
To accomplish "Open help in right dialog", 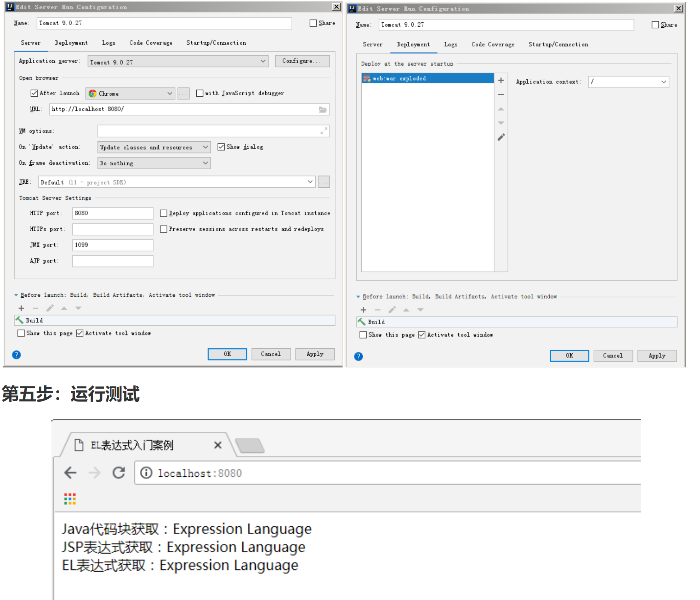I will tap(358, 356).
